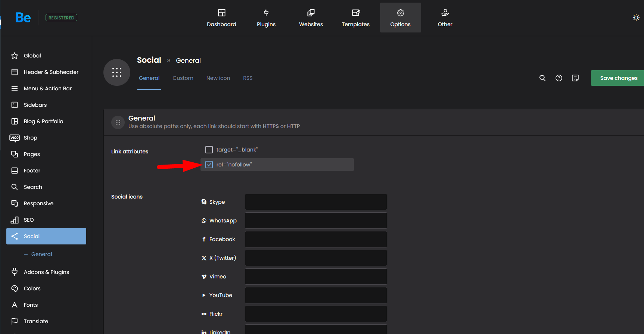Click the Responsive devices icon
Image resolution: width=644 pixels, height=334 pixels.
[15, 203]
